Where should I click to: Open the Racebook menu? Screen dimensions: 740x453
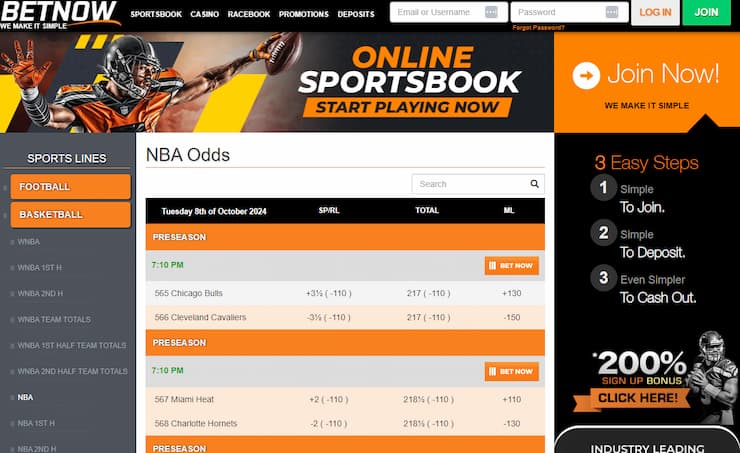[x=249, y=14]
